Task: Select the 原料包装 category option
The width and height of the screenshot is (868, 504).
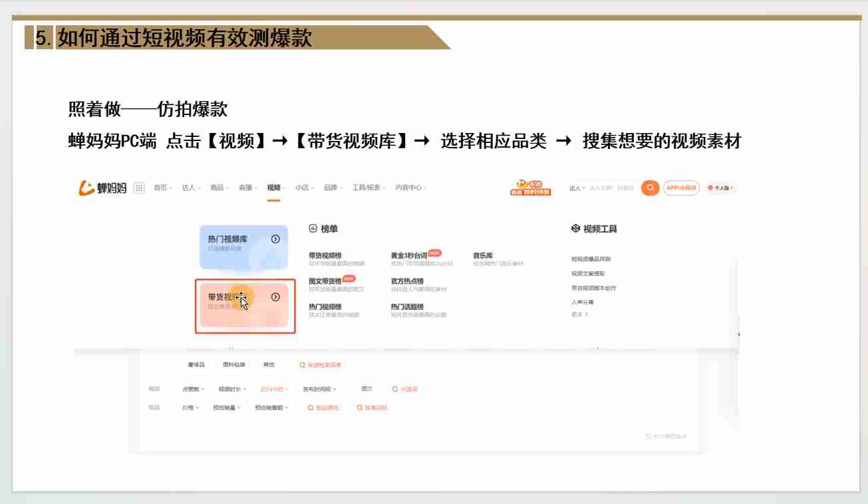Action: click(233, 365)
